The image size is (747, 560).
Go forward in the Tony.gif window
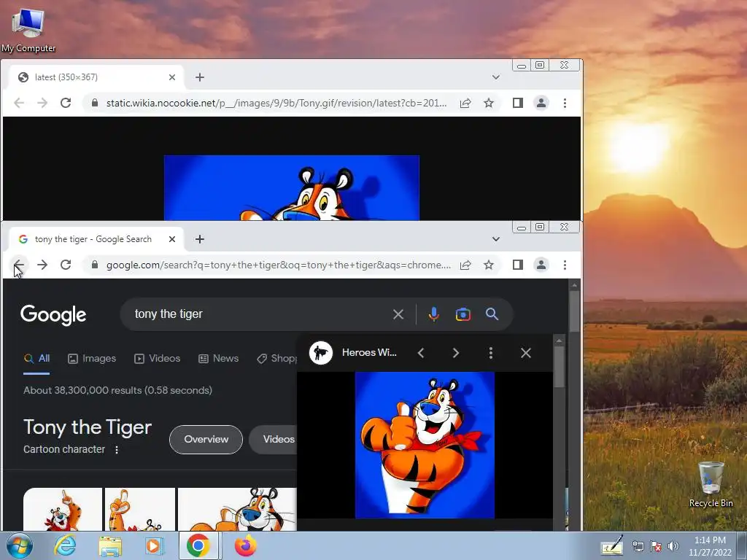click(42, 103)
